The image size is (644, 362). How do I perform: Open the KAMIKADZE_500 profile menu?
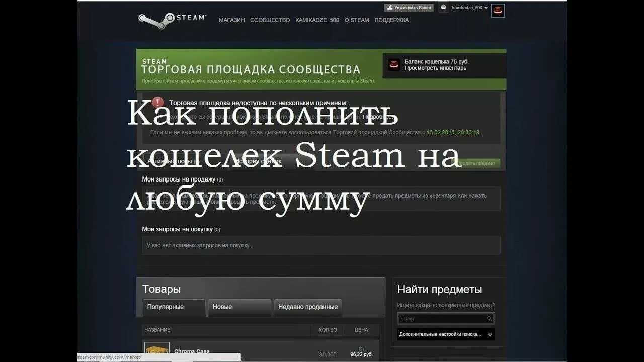(x=317, y=20)
